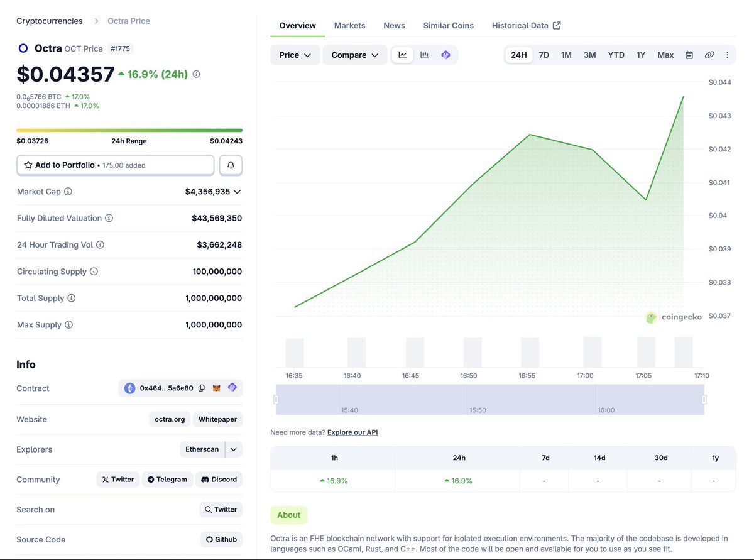Click Add to Portfolio button
The width and height of the screenshot is (754, 560).
[x=116, y=165]
